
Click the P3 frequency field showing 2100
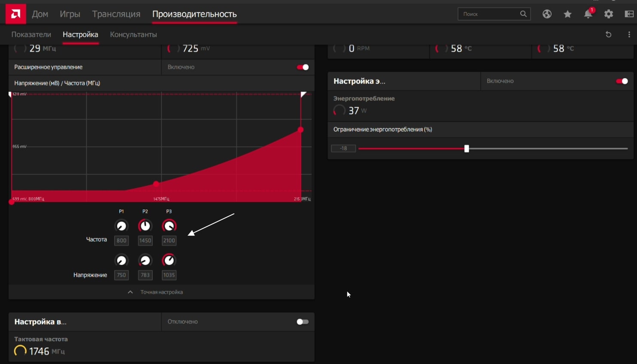(x=169, y=240)
